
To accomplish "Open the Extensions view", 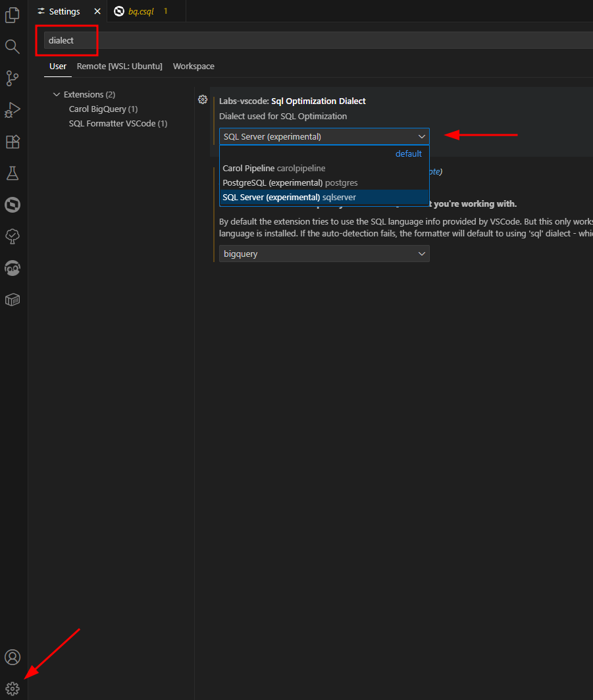I will [x=13, y=142].
